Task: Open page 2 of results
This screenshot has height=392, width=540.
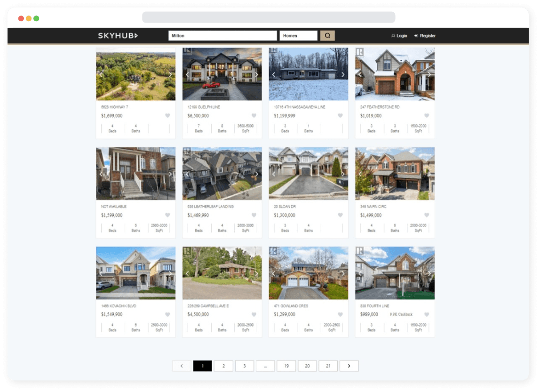Action: (223, 366)
